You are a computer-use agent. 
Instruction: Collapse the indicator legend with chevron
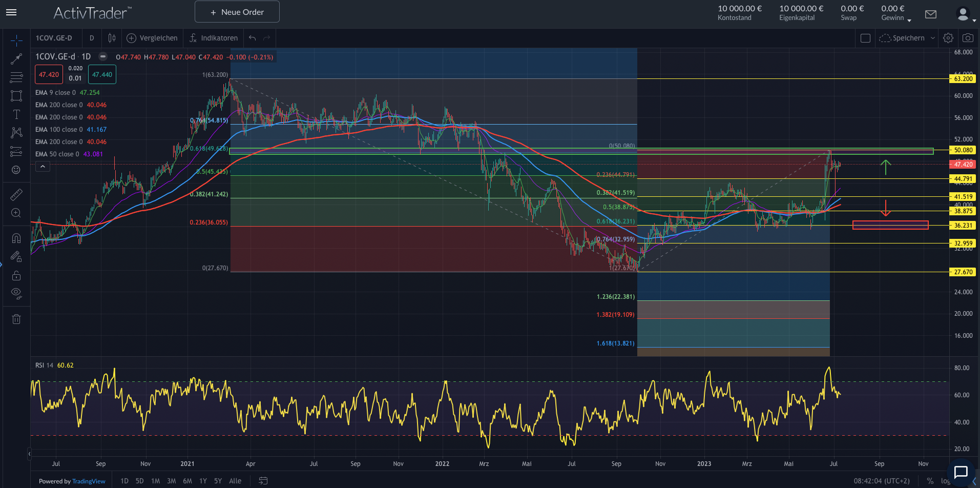point(43,167)
